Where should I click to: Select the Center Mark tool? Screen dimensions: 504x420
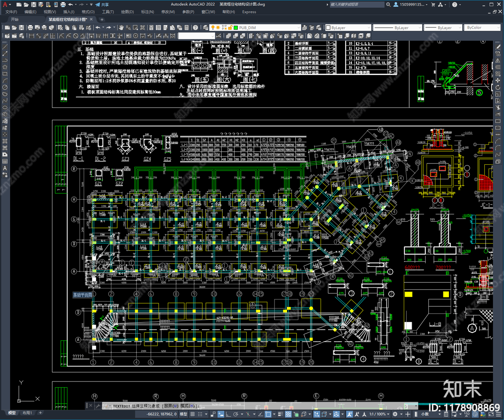(136, 36)
